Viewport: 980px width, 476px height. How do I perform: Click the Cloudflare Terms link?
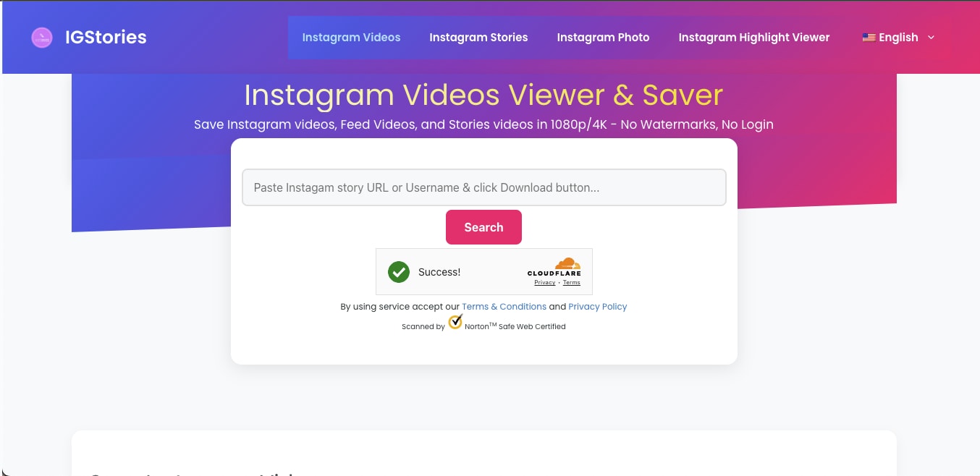[571, 282]
